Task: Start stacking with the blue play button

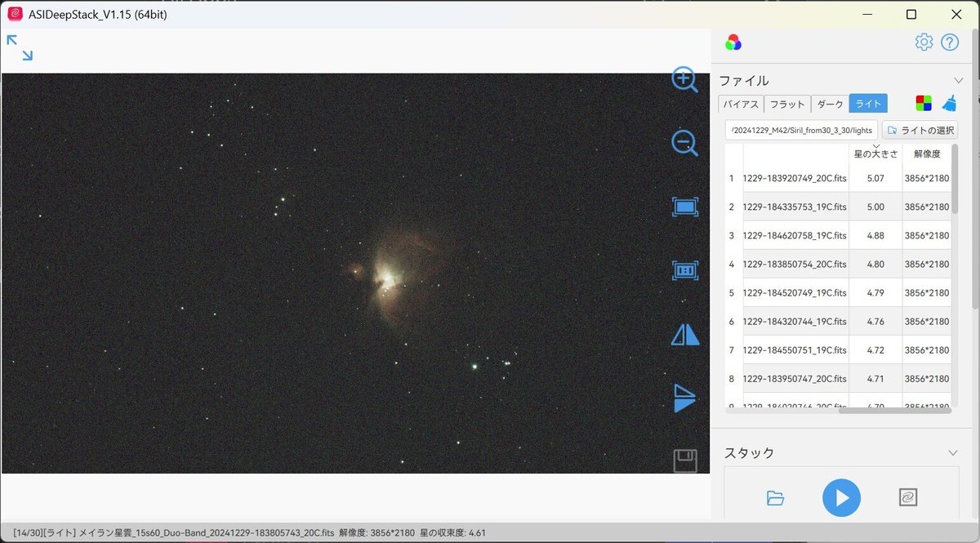Action: click(x=842, y=497)
